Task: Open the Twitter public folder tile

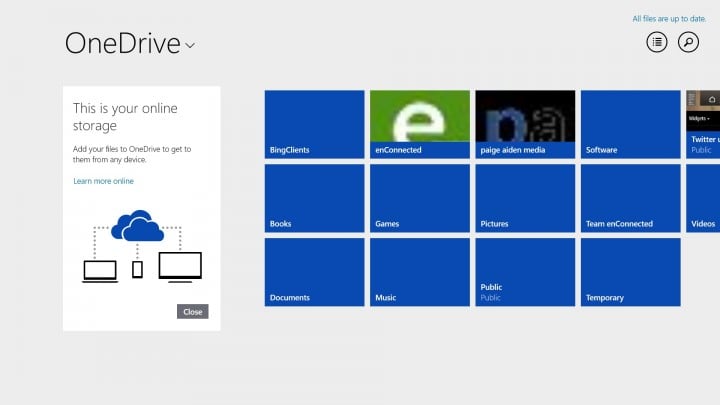Action: pos(703,124)
